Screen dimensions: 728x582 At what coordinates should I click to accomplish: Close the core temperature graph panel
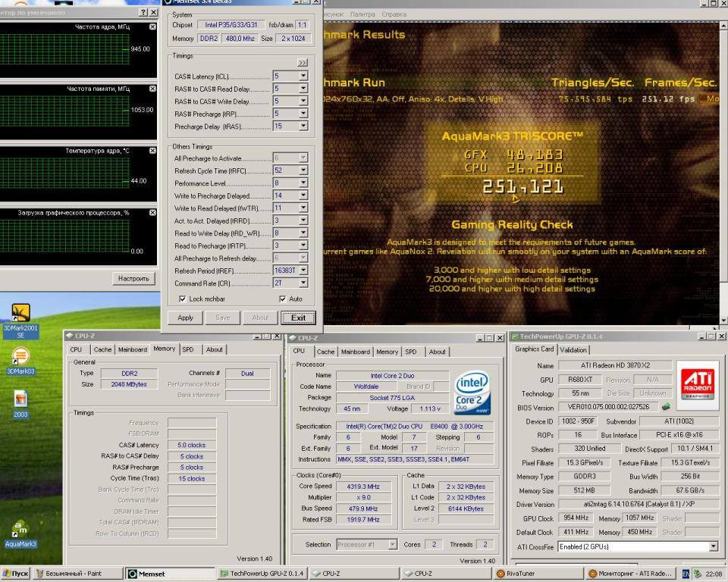click(152, 151)
